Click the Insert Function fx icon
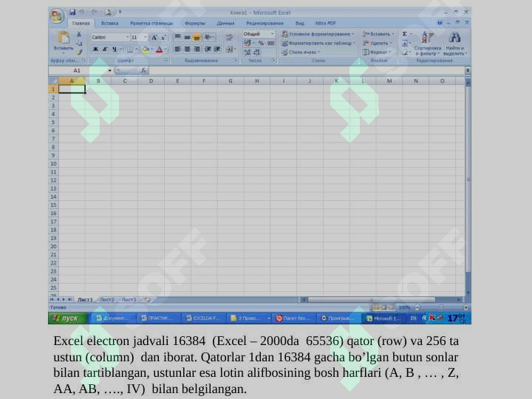The width and height of the screenshot is (532, 399). tap(144, 70)
